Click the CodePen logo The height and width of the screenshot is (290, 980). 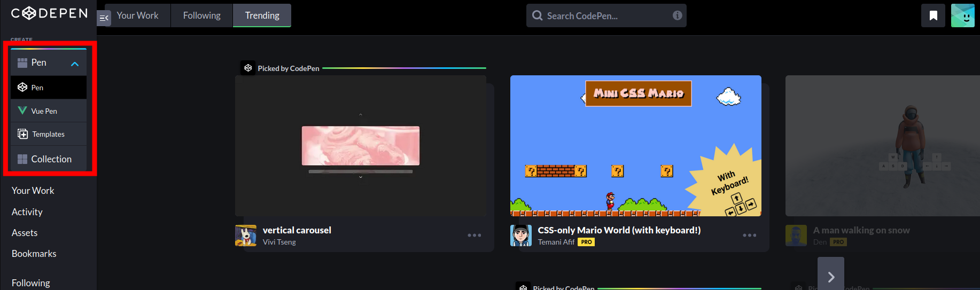pyautogui.click(x=49, y=13)
